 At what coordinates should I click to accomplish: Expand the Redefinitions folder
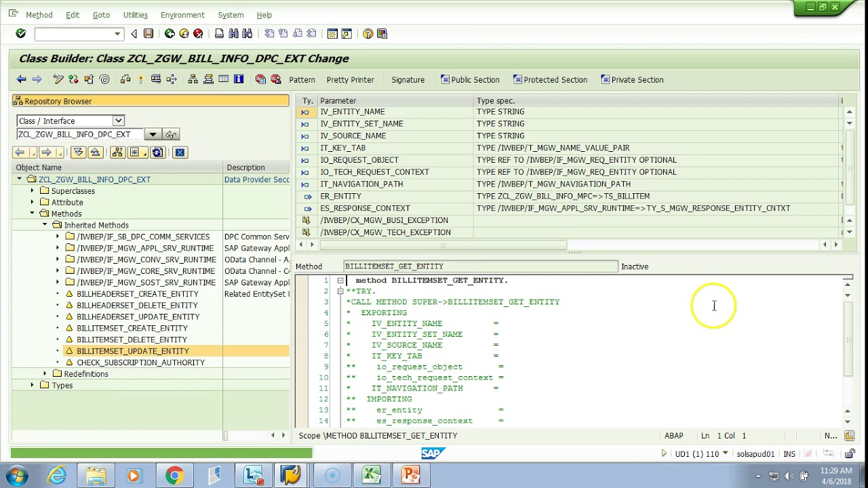click(x=45, y=373)
